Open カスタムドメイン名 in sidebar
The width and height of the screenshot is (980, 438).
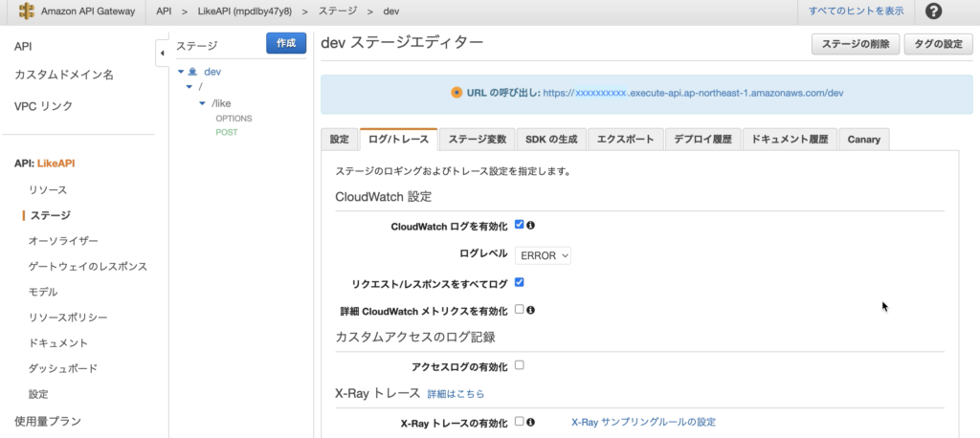64,75
